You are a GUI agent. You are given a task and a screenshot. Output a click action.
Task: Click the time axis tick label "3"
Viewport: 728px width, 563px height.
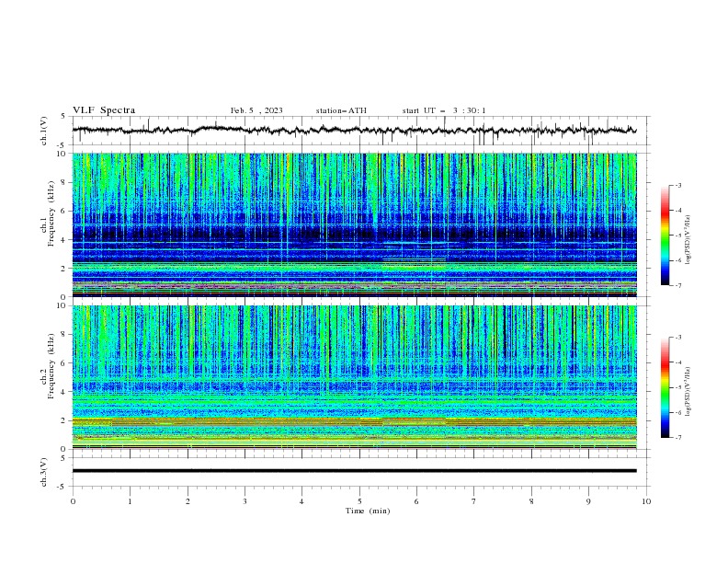coord(245,501)
